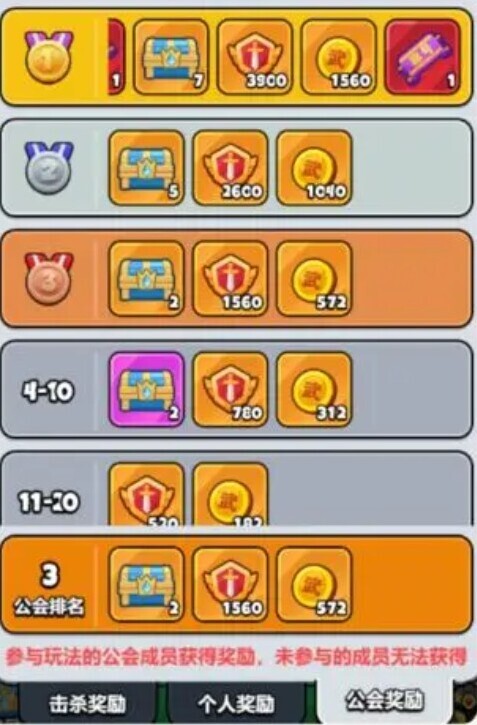Select the 1560 shield badge in bronze medal row

coord(230,278)
